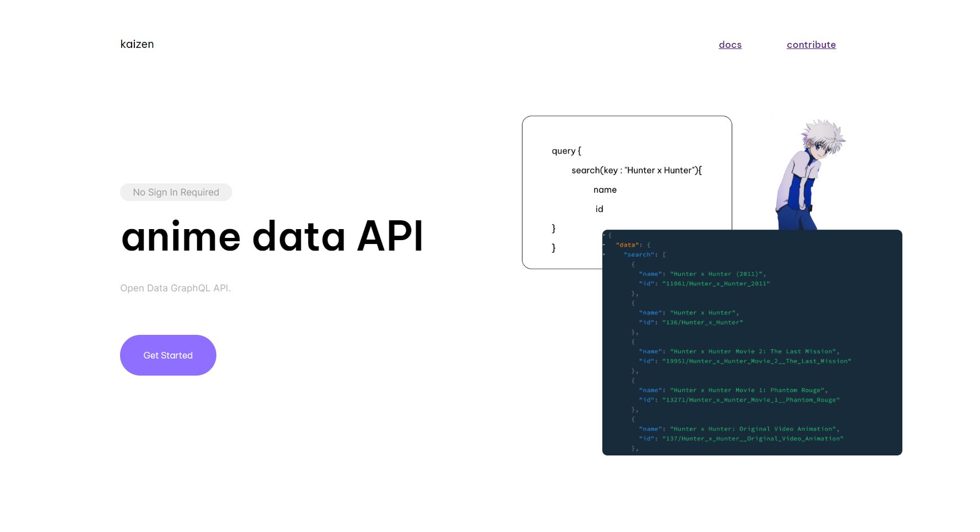Click the "11061/Hunter_x_Hunter_2011" id value

(716, 284)
